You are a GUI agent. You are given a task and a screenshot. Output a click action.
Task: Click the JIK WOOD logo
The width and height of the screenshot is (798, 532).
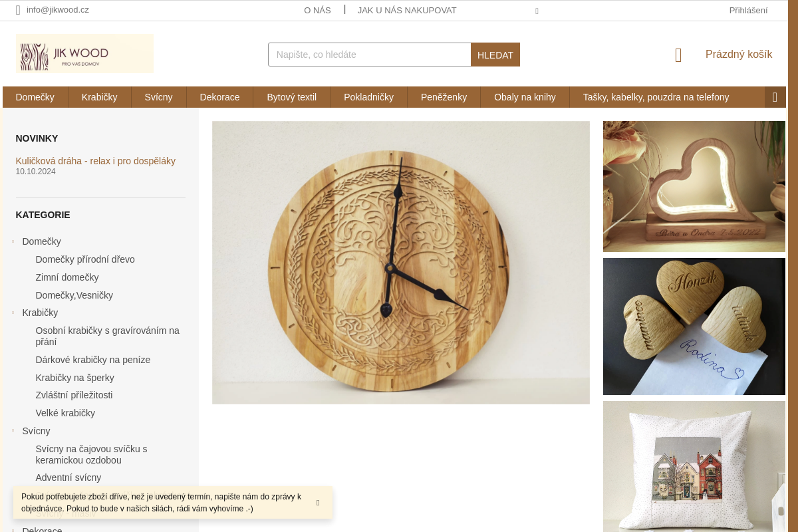[84, 54]
